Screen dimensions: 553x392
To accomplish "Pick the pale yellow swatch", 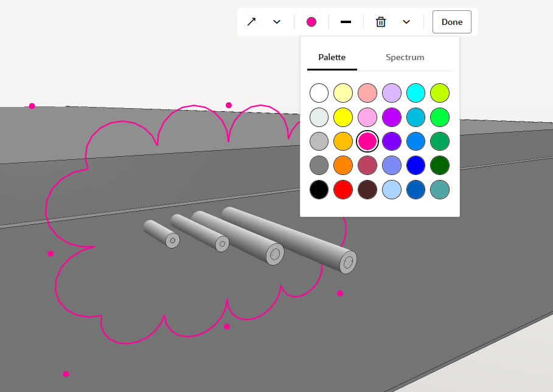I will (343, 93).
